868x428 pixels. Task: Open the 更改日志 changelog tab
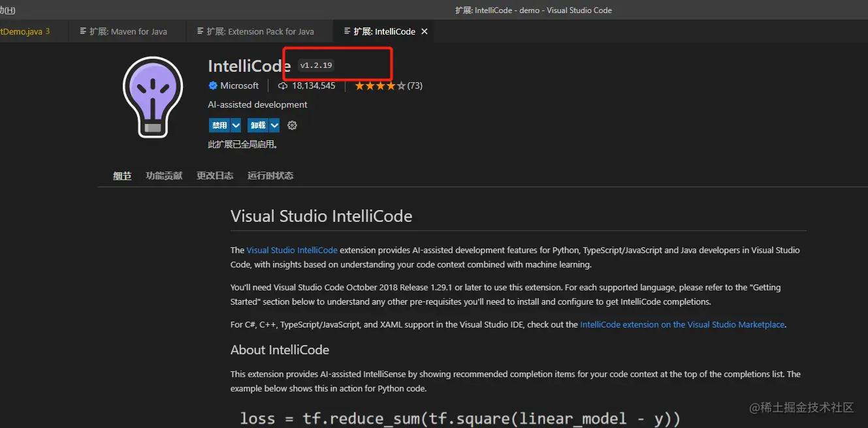(x=215, y=176)
